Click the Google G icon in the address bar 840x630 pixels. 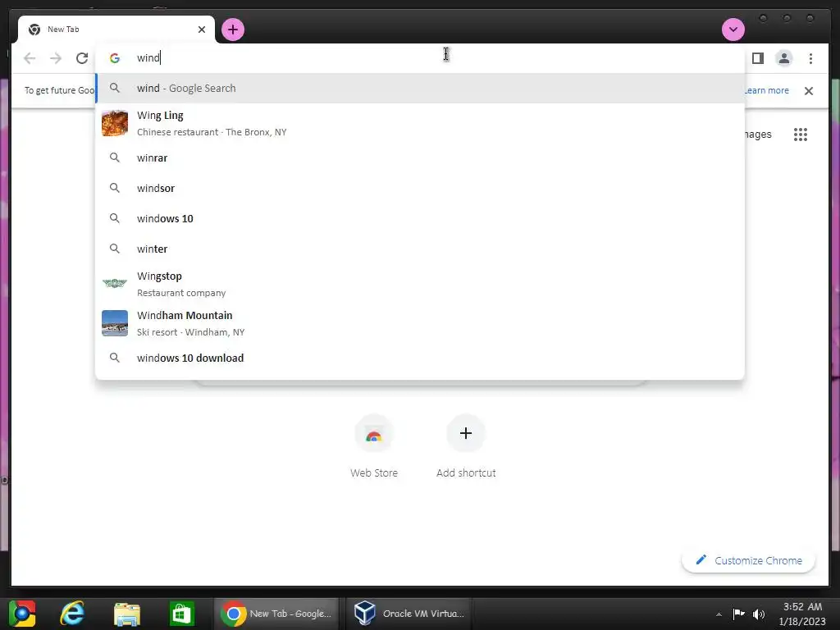(x=115, y=58)
